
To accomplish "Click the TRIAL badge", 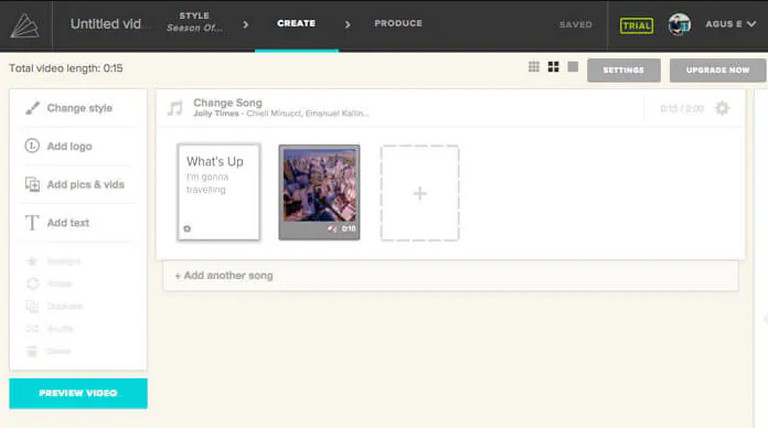I will 636,25.
